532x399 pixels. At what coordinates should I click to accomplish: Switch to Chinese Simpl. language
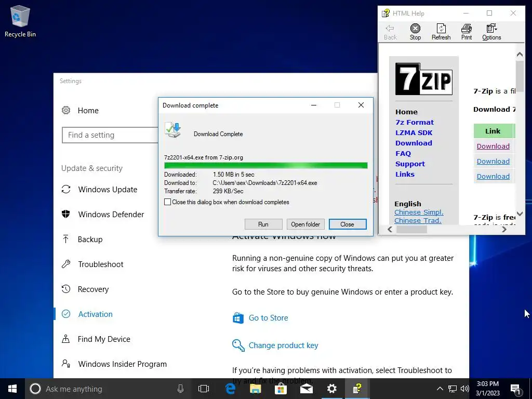[x=419, y=212]
